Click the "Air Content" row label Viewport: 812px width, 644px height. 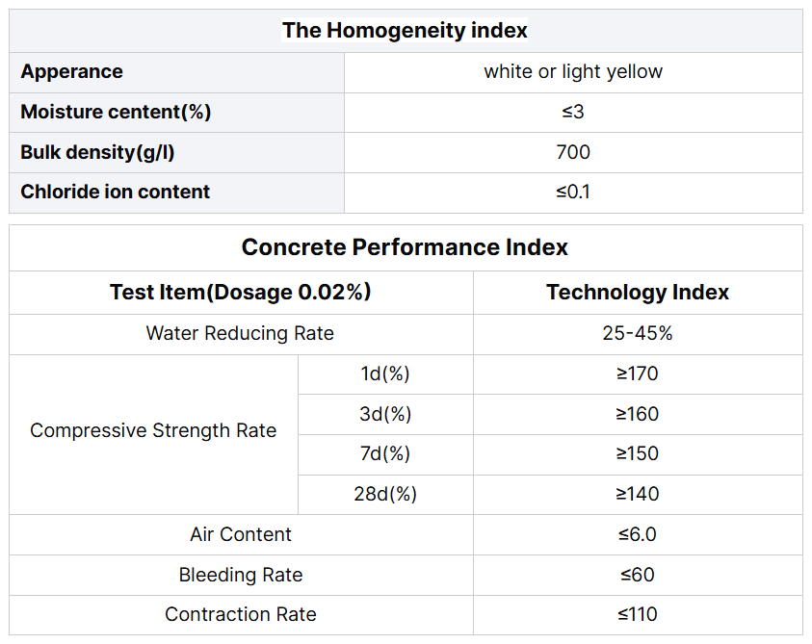241,534
